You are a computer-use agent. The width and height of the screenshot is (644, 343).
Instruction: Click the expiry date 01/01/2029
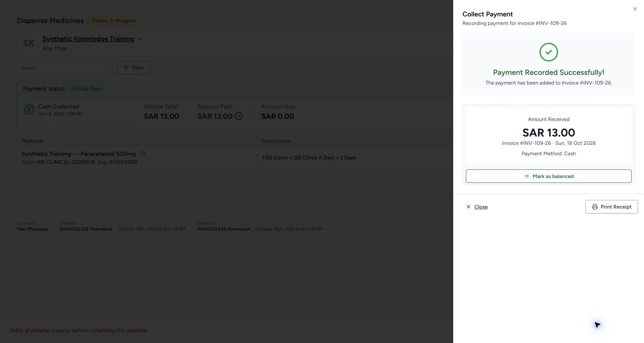coord(123,162)
